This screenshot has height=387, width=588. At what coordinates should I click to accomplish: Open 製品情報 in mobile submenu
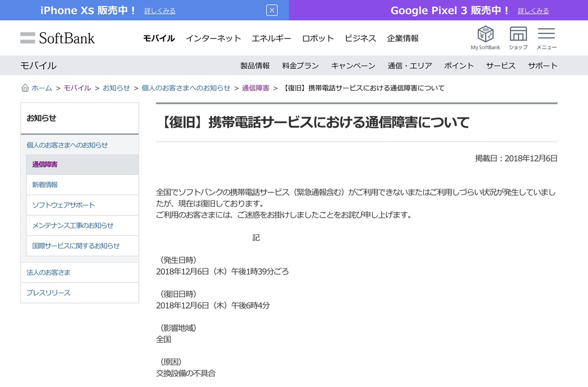pos(255,66)
